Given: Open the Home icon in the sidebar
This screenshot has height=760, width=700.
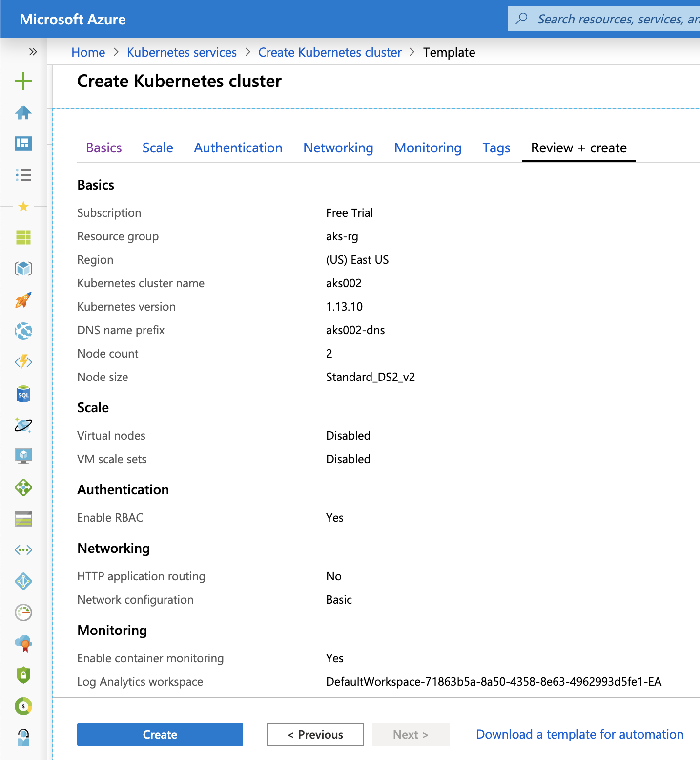Looking at the screenshot, I should 23,113.
